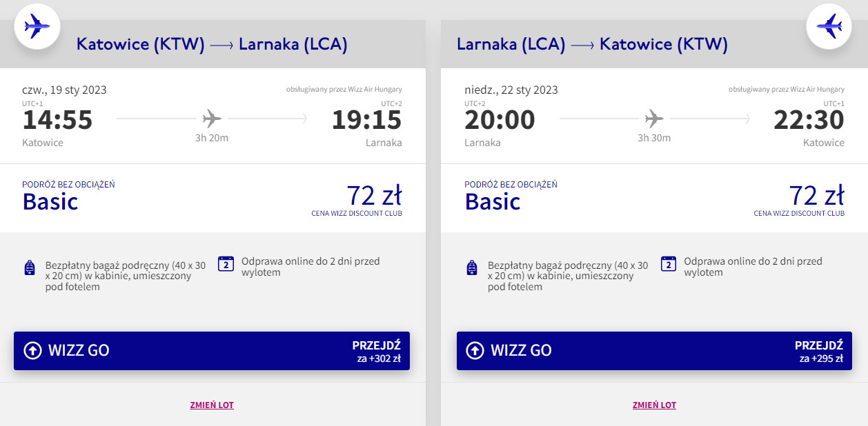Upgrade to WIZZ GO for +295 zł
This screenshot has height=426, width=868.
654,350
